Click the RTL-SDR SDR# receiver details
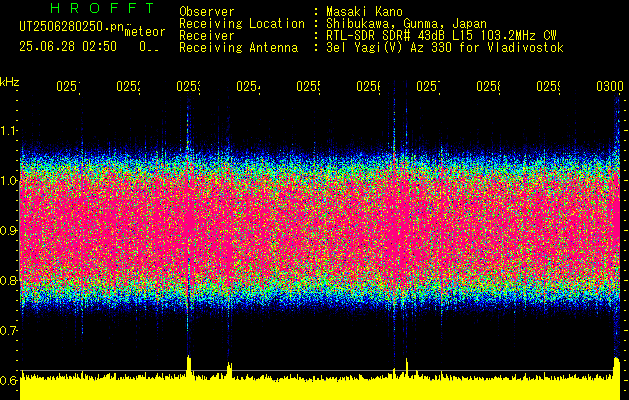This screenshot has width=629, height=400. coord(441,36)
